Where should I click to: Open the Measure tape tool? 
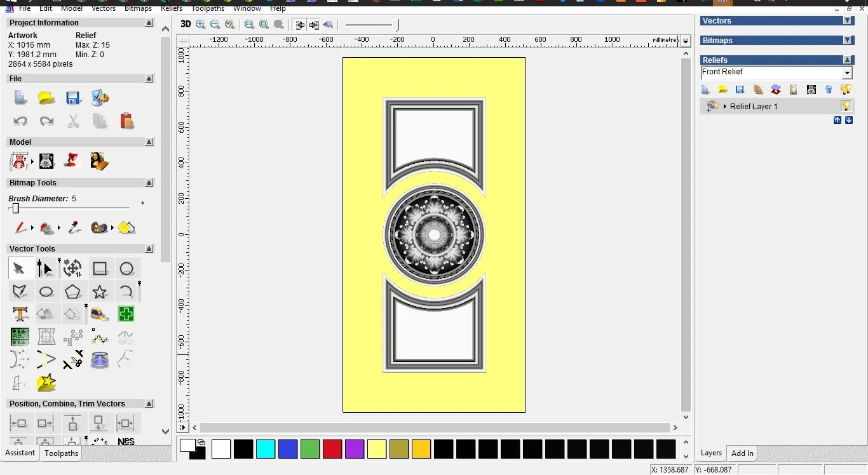[x=99, y=314]
